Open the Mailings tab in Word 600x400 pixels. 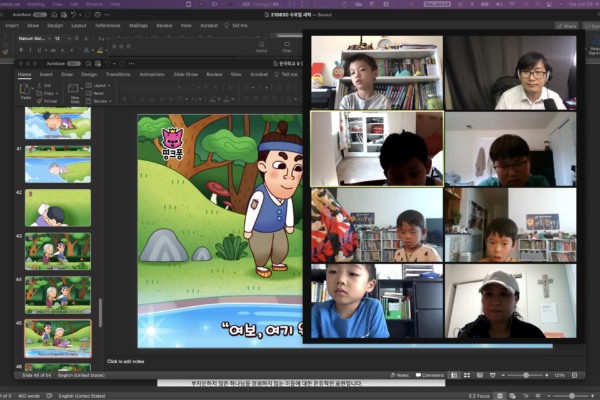coord(138,26)
